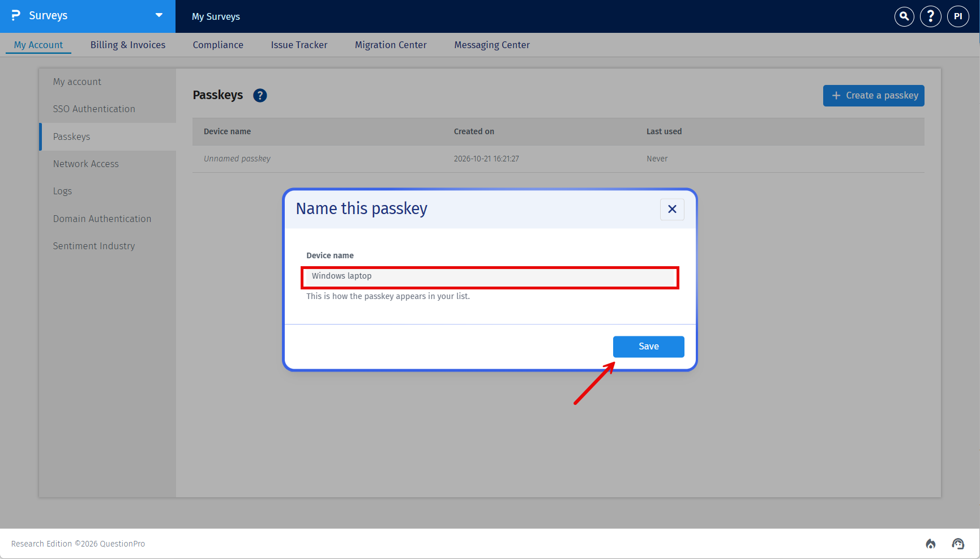
Task: Click the Device name column header
Action: pos(227,131)
